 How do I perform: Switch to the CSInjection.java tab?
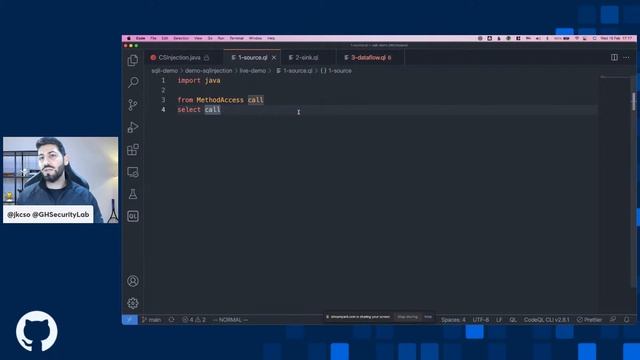tap(180, 58)
